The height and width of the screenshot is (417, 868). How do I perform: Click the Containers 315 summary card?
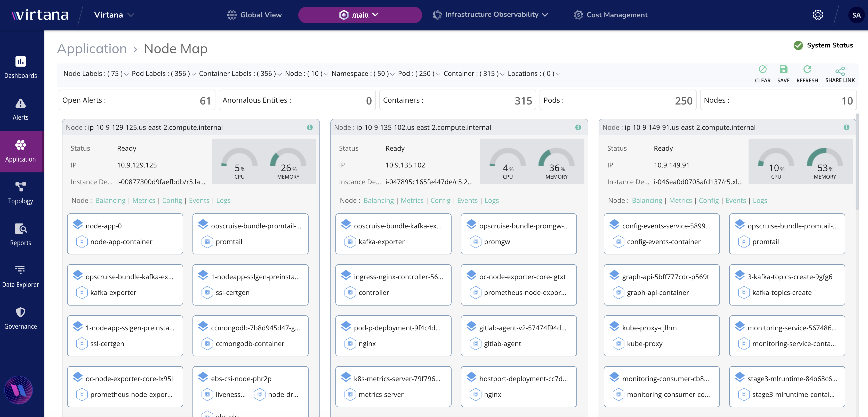(x=458, y=100)
